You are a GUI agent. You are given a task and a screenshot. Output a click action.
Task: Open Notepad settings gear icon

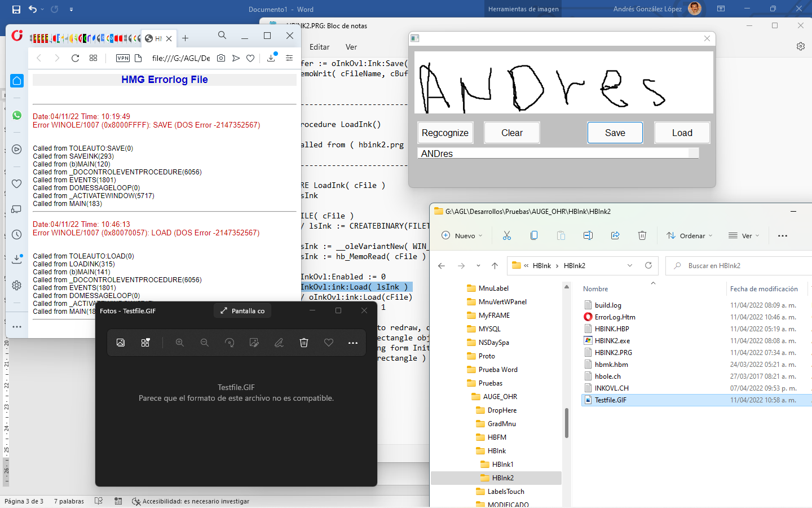point(801,46)
